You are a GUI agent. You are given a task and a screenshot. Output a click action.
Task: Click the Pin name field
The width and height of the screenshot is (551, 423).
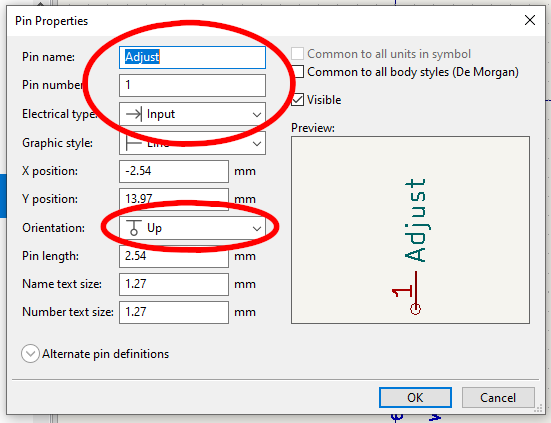point(192,57)
